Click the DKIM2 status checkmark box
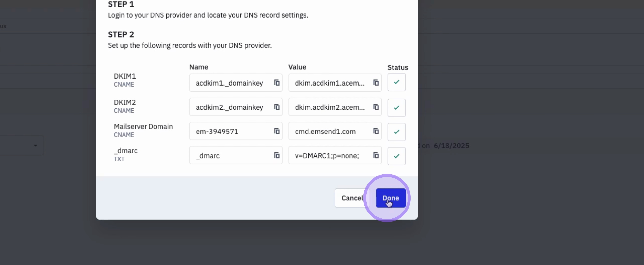Image resolution: width=644 pixels, height=265 pixels. point(396,108)
